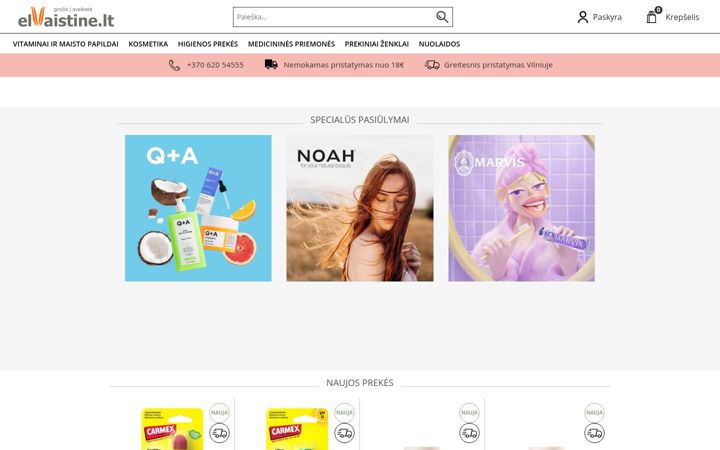Click Nauja badge on second Carmex product

(344, 412)
